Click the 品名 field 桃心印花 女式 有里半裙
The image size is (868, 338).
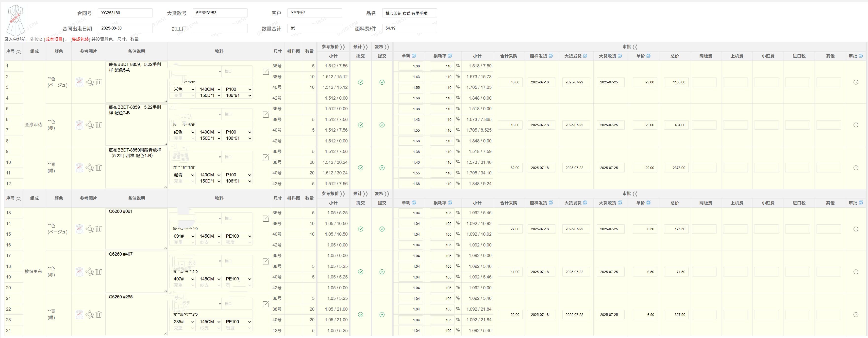409,13
